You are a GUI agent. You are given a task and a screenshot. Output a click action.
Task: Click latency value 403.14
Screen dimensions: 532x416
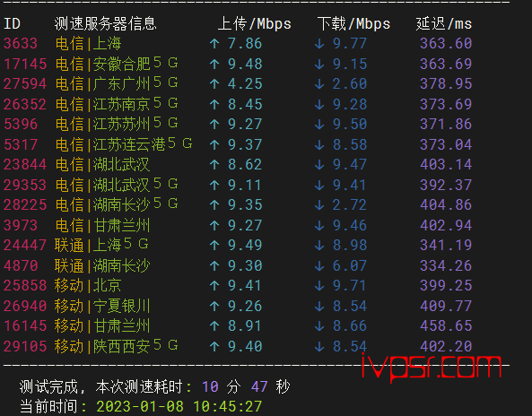[x=446, y=164]
